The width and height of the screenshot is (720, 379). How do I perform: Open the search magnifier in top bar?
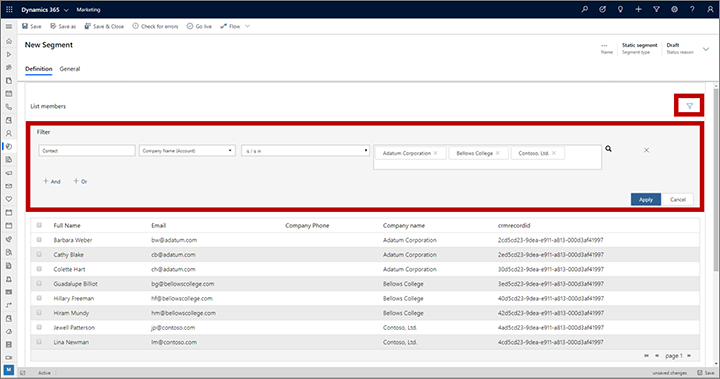[585, 9]
